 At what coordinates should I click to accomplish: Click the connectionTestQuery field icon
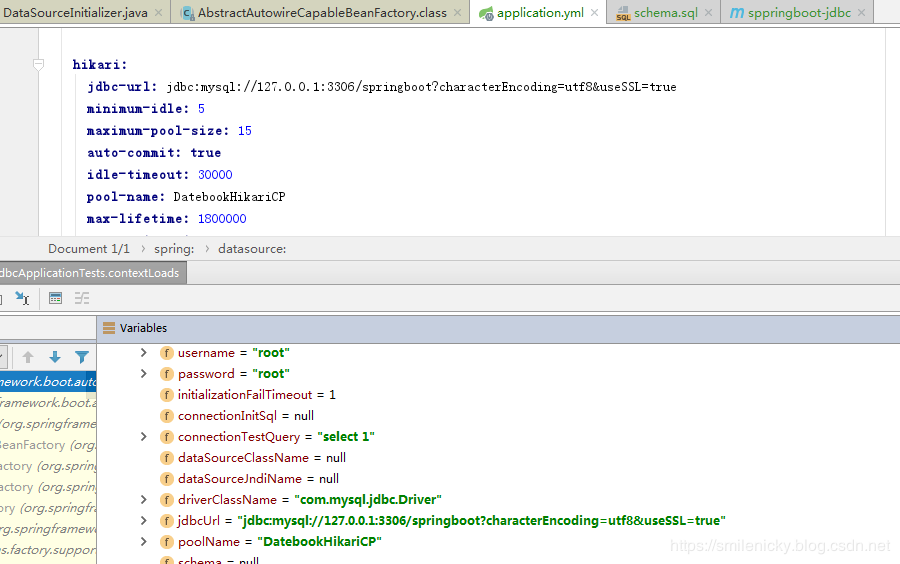point(166,437)
